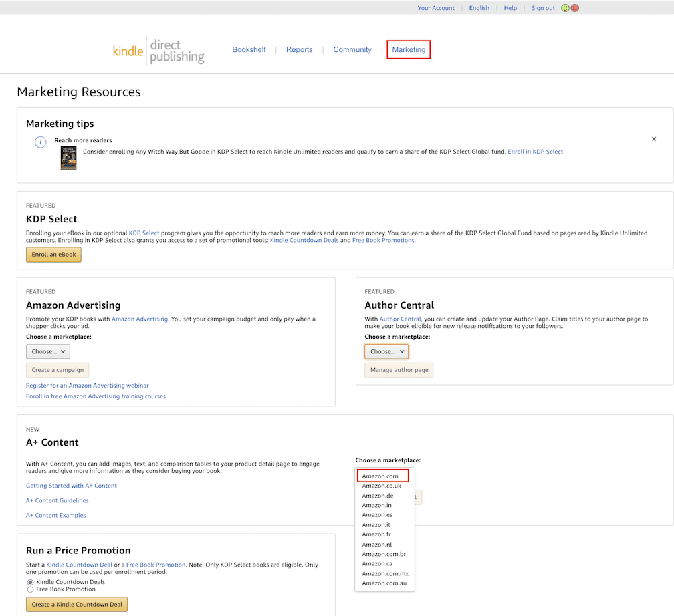Open A+ Content Guidelines link

pyautogui.click(x=58, y=500)
